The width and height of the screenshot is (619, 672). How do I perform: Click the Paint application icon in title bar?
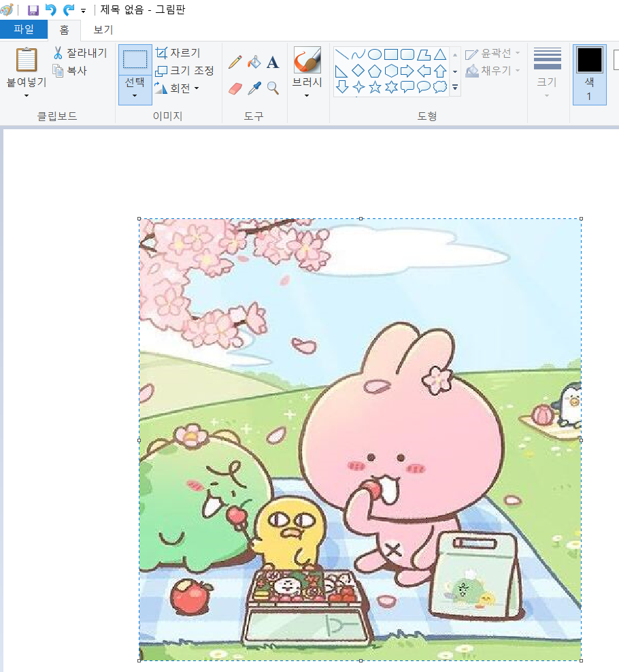tap(6, 10)
